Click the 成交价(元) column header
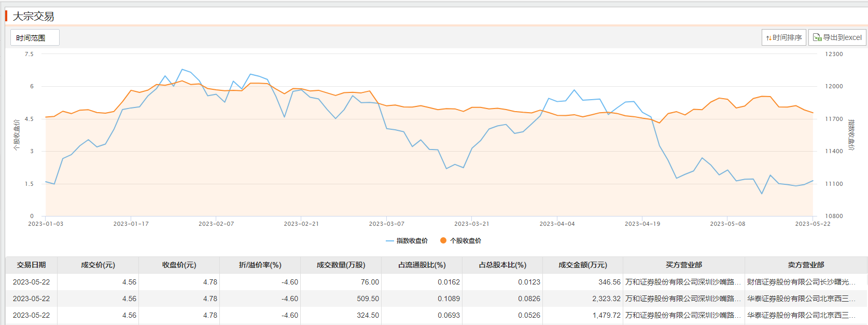Image resolution: width=868 pixels, height=325 pixels. (97, 265)
